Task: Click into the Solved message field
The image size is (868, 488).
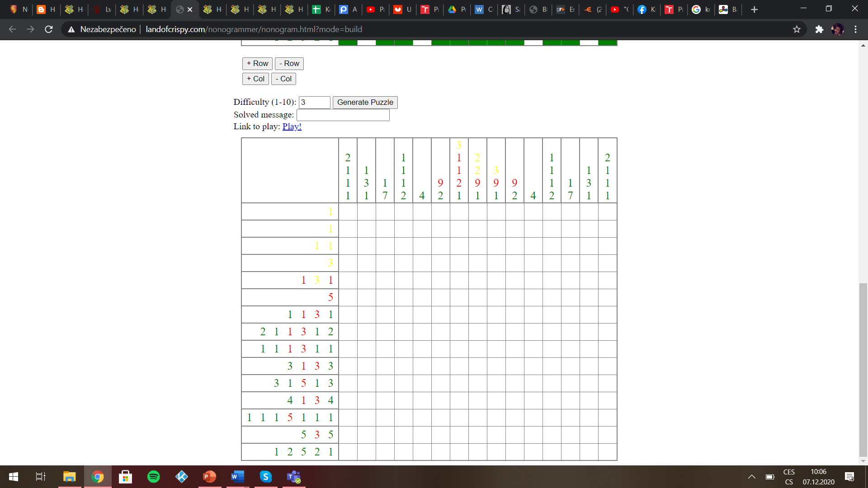Action: pyautogui.click(x=343, y=115)
